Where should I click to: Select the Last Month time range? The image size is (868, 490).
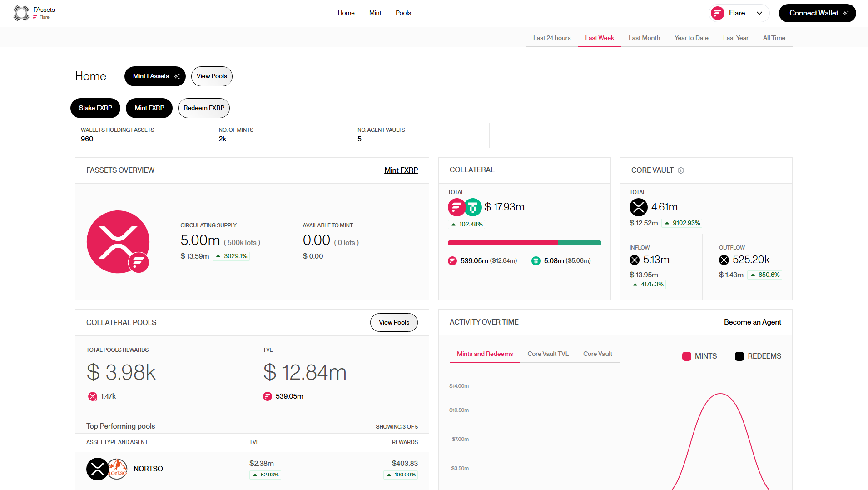[644, 38]
